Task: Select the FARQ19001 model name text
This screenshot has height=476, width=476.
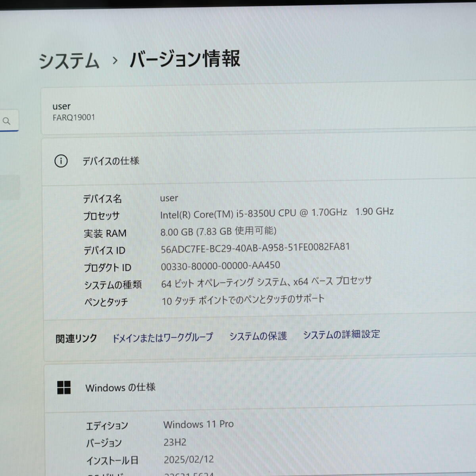Action: pos(74,117)
